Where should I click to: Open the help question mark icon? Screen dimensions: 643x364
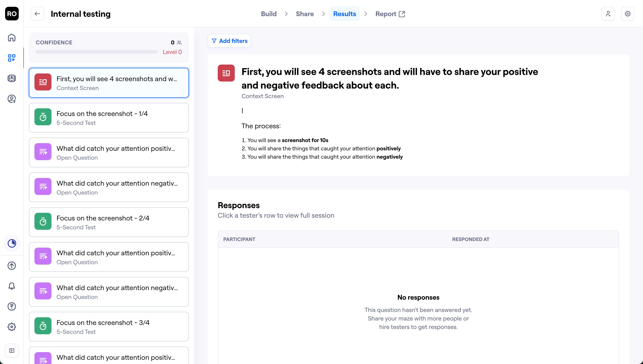pos(12,306)
